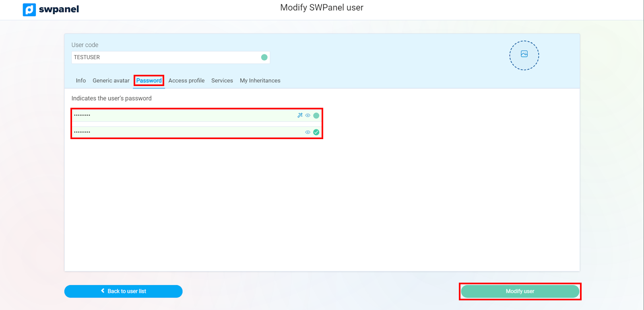Click the swpanel brand name text

point(59,9)
